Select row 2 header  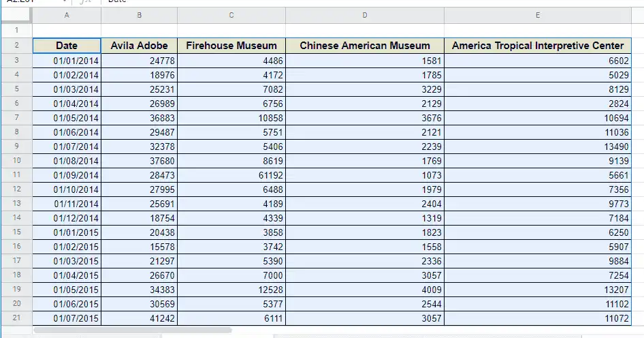coord(16,45)
